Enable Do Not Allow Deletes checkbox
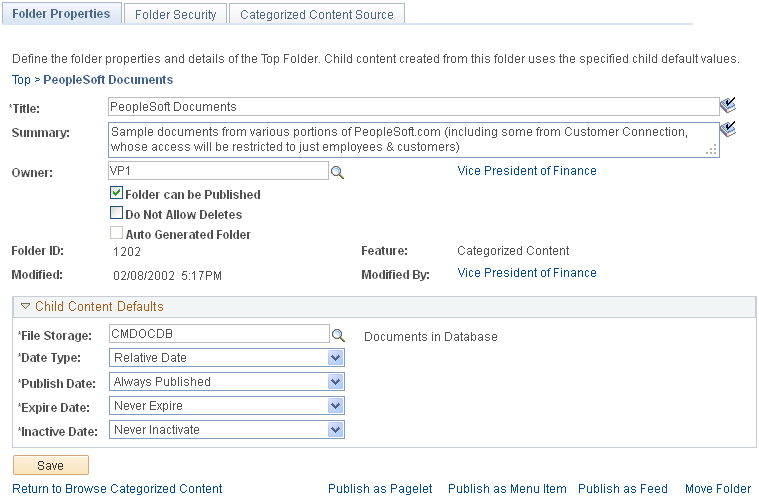This screenshot has width=759, height=498. click(116, 213)
